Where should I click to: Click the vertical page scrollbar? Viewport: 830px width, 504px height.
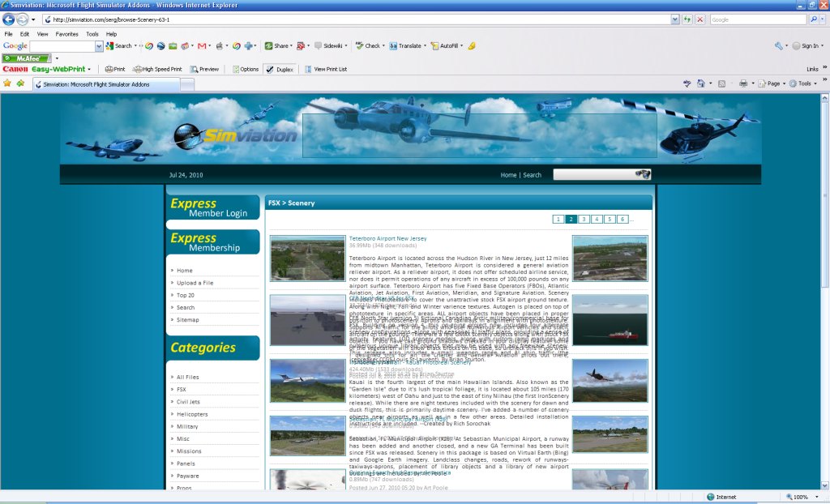(824, 291)
